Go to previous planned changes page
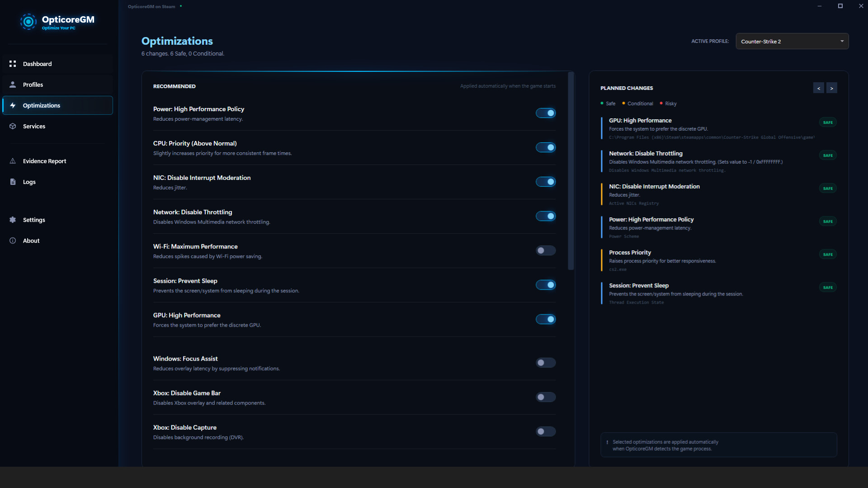 coord(818,88)
